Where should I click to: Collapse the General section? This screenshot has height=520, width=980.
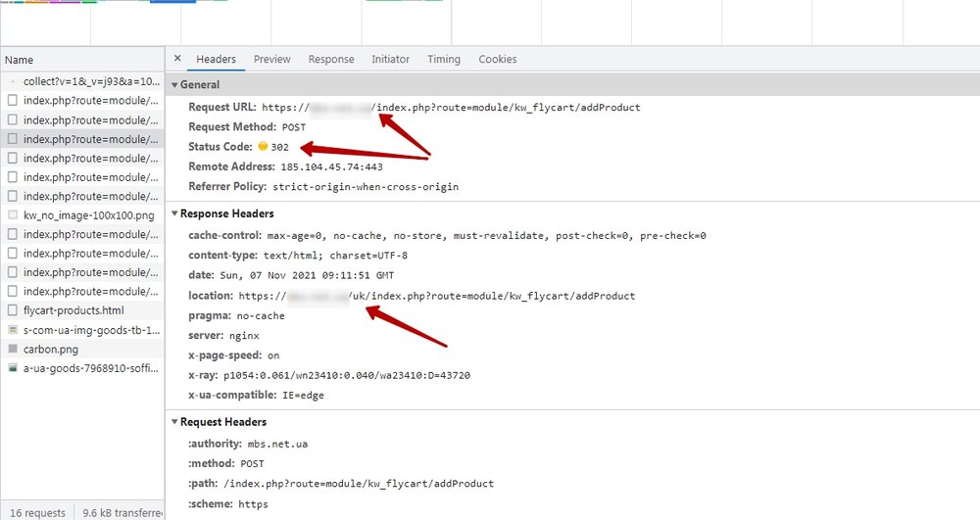click(x=174, y=85)
